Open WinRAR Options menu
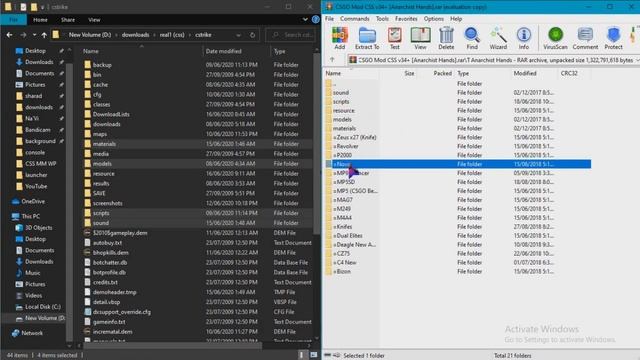The image size is (640, 360). pos(433,19)
